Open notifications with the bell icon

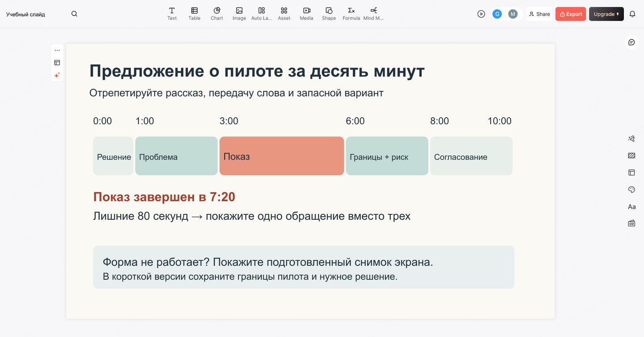pos(632,14)
